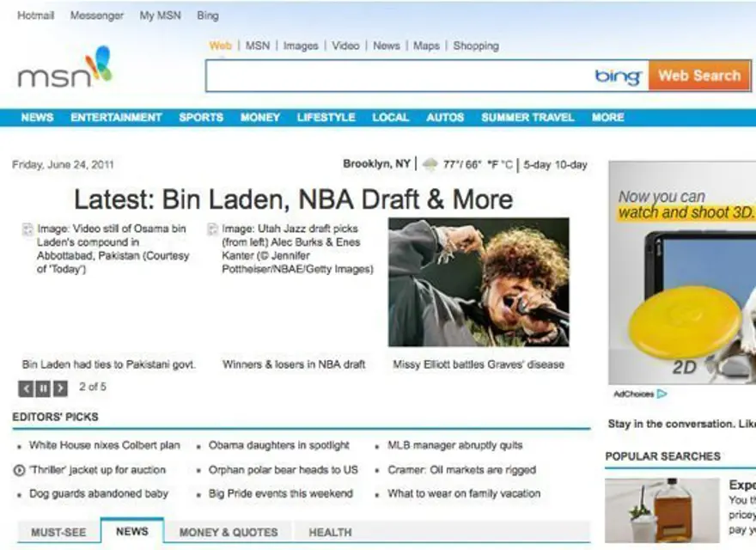Open ''Thriller' jacket up for auction'
Viewport: 756px width, 550px height.
97,470
